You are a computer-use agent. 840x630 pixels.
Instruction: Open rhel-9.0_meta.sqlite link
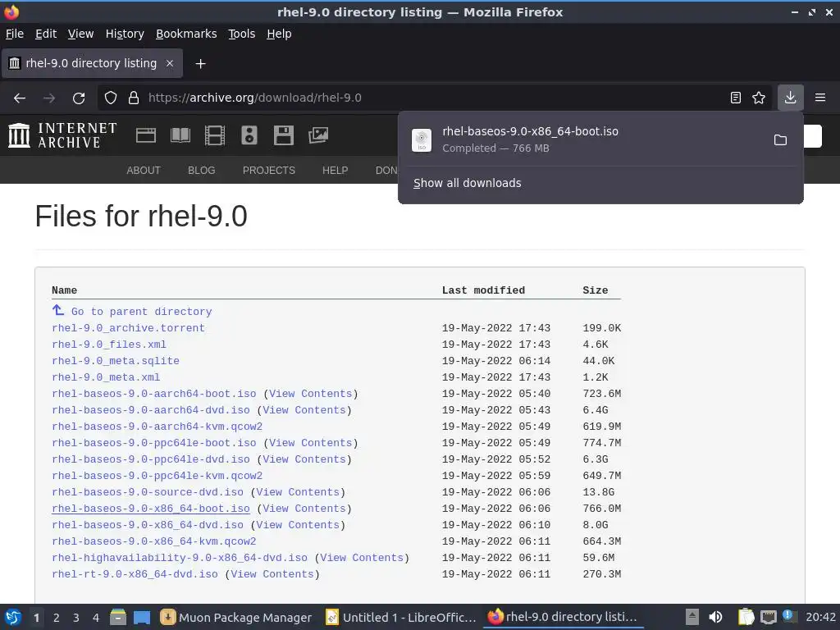[115, 361]
